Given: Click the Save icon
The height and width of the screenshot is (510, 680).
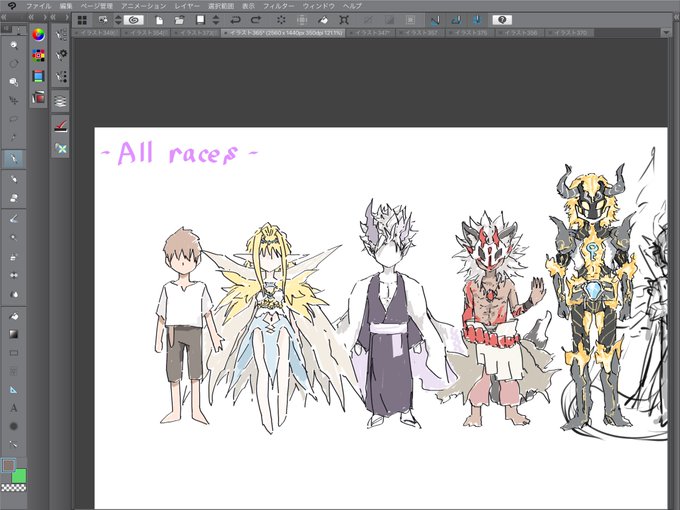Looking at the screenshot, I should (200, 20).
